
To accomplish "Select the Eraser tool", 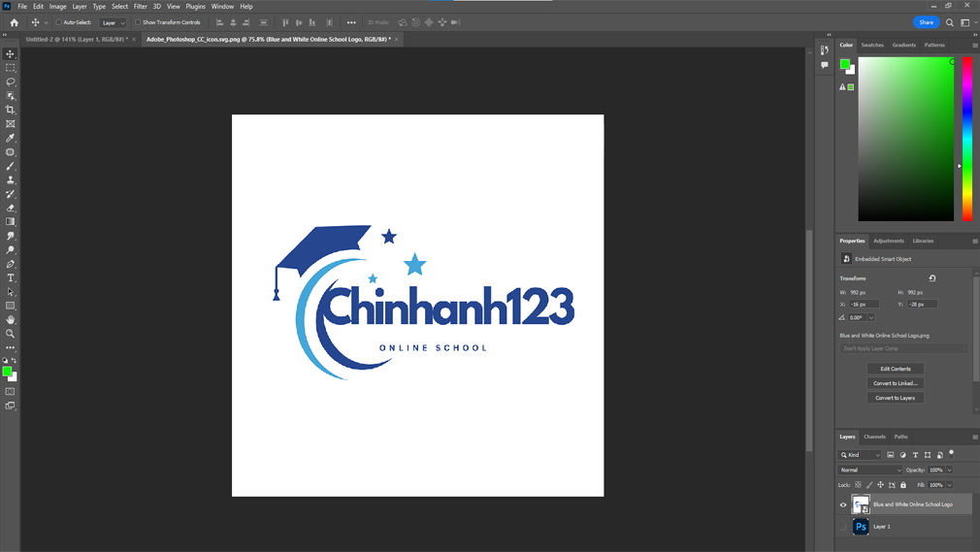I will point(10,209).
